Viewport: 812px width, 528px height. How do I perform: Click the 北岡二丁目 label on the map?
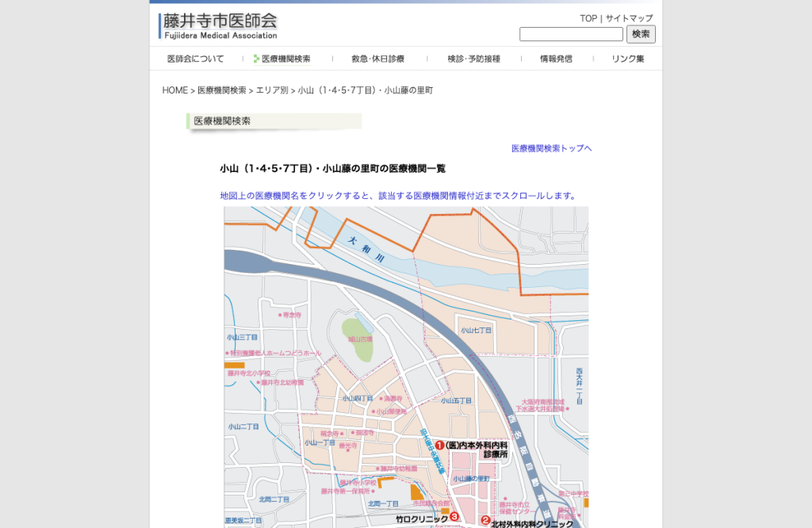coord(274,499)
